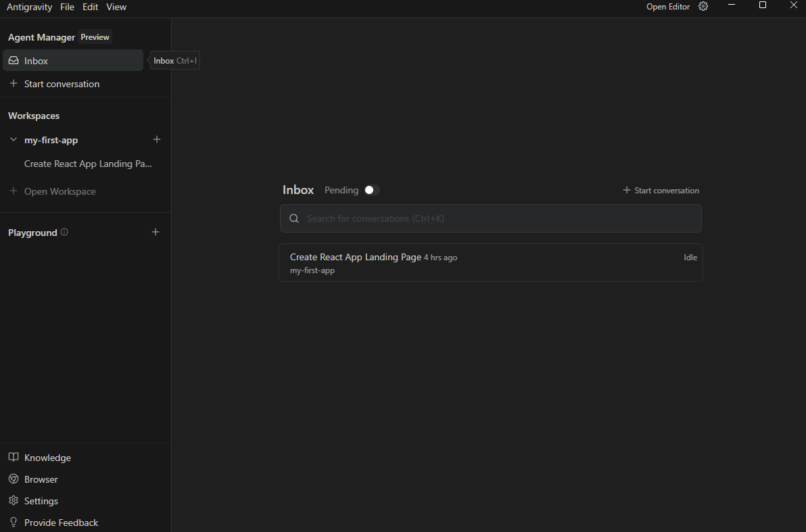The image size is (806, 532).
Task: Open the Edit menu
Action: [x=90, y=7]
